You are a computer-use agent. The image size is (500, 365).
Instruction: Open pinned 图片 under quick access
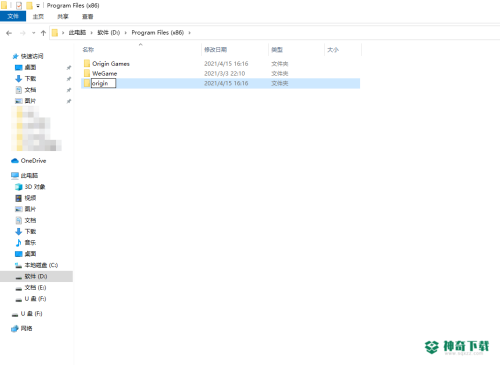tap(30, 101)
